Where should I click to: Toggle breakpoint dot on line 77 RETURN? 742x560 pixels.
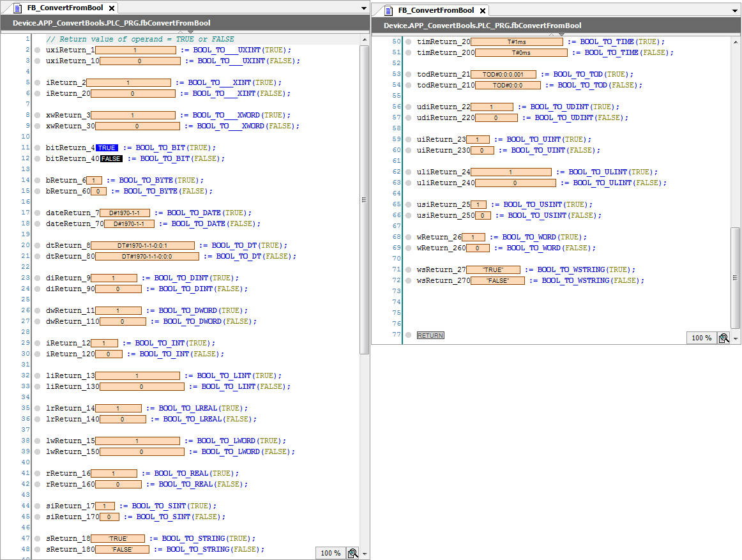pos(409,335)
